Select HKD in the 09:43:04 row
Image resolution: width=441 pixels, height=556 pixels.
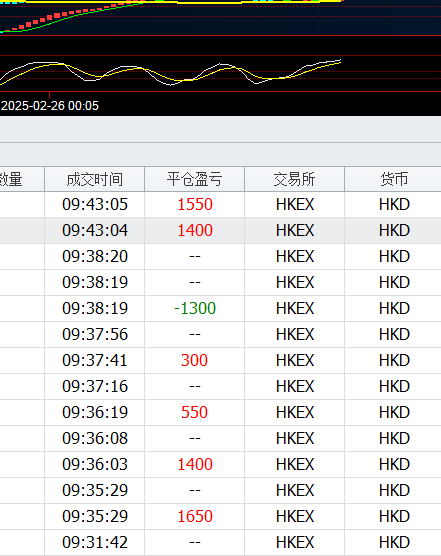click(394, 230)
